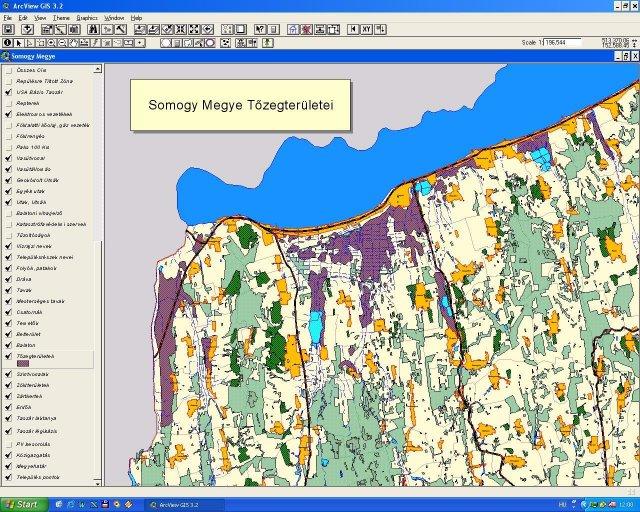Select the Pointer arrow tool

pos(20,43)
